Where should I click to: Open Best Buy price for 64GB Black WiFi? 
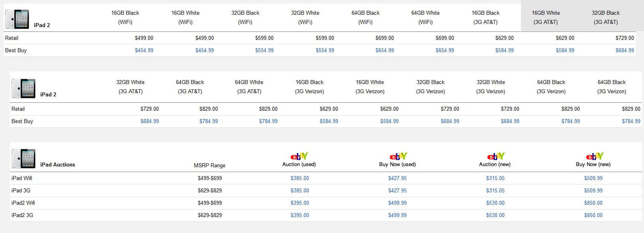(385, 51)
